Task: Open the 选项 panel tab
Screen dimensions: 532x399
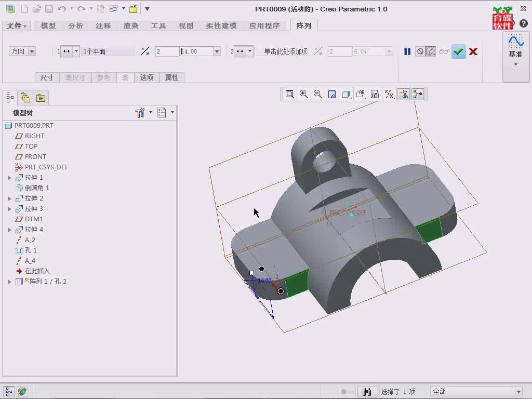Action: [x=147, y=78]
